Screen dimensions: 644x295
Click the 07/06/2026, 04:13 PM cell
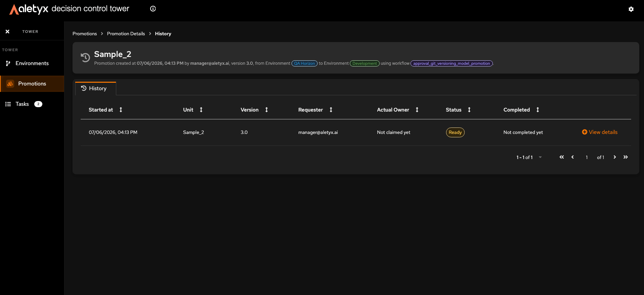(x=113, y=132)
